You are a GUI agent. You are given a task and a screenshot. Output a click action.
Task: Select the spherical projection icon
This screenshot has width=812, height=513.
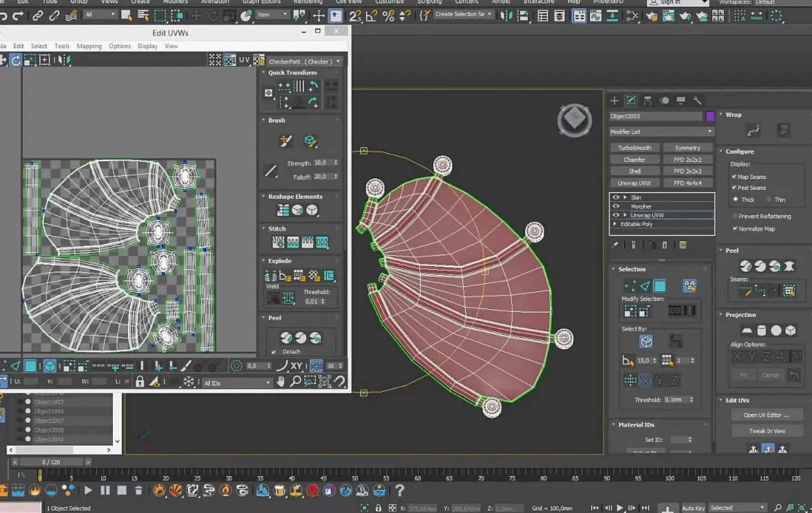click(776, 331)
